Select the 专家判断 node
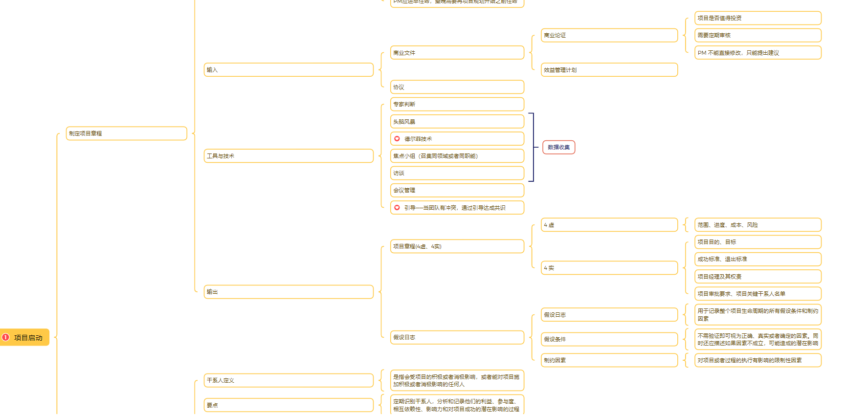Viewport: 868px width, 415px height. coord(457,104)
